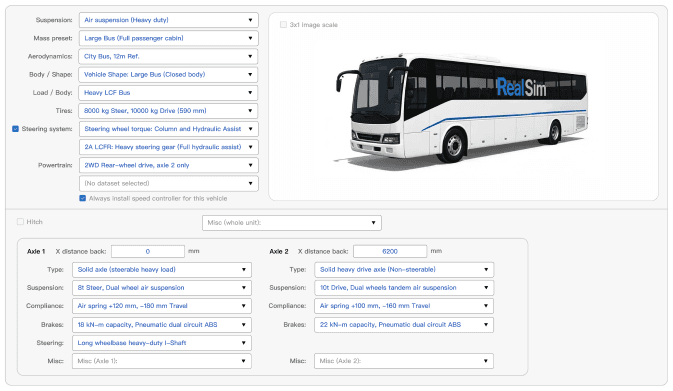Open Misc (Axle 2) dropdown
Screen dimensions: 673x391
[404, 361]
